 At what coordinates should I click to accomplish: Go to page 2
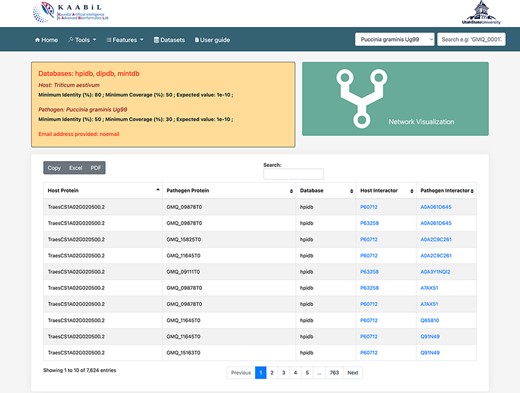pos(272,373)
